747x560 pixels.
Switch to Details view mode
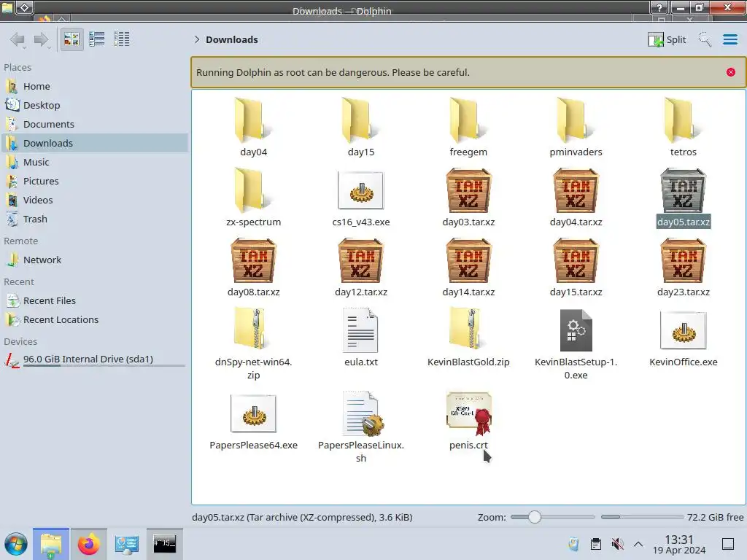(x=122, y=39)
